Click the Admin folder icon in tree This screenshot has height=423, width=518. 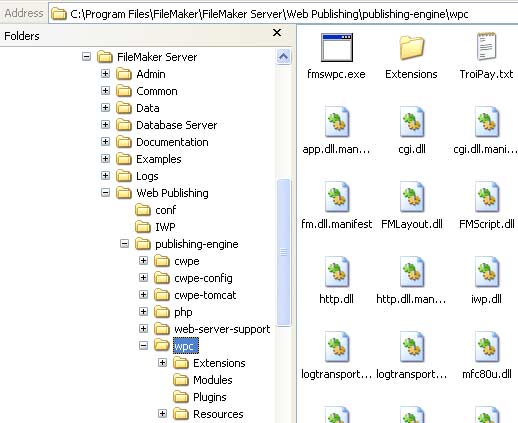[x=124, y=74]
